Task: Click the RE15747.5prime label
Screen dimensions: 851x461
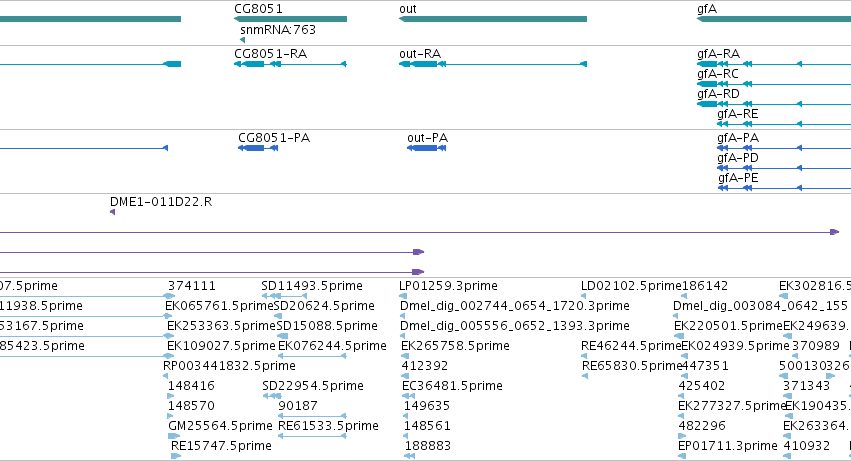Action: (221, 447)
